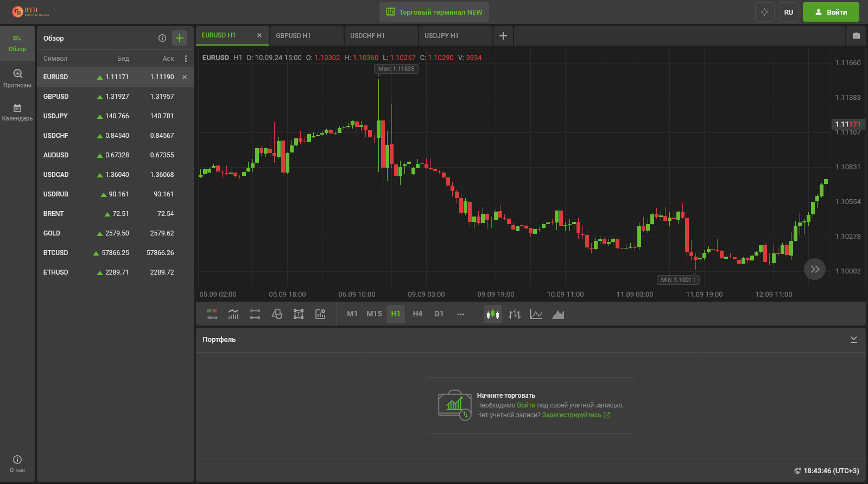
Task: Set timeframe to H1
Action: pos(396,314)
